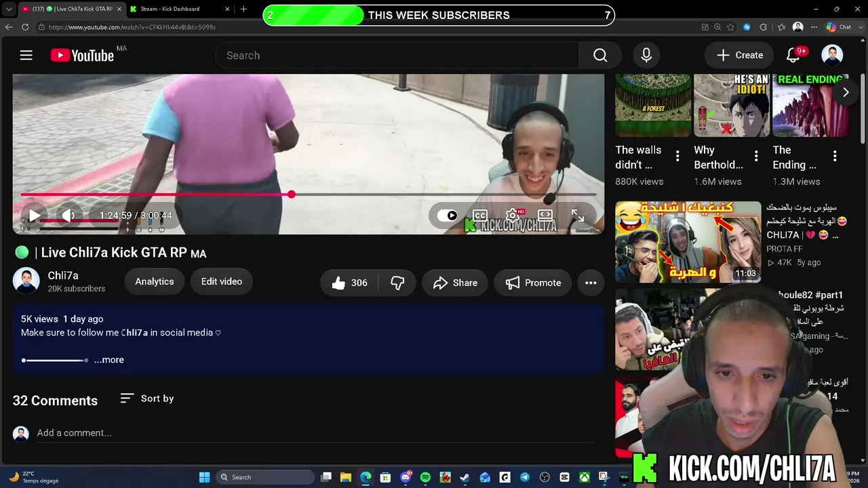
Task: Turn on closed captions (CC)
Action: [x=480, y=216]
